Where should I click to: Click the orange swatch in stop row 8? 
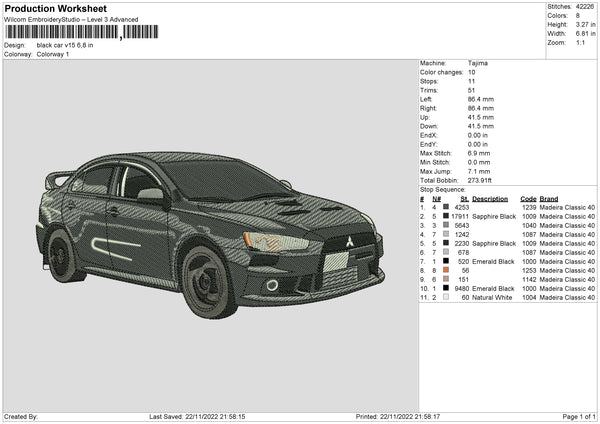446,270
